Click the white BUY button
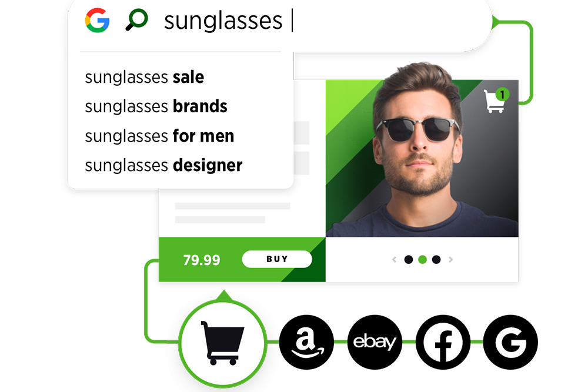588x392 pixels. coord(277,259)
